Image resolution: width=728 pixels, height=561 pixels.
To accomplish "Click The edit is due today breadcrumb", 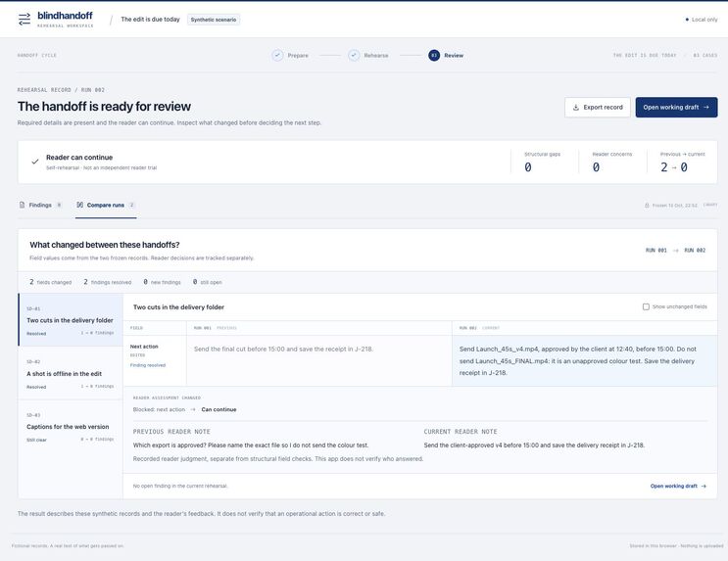I will [150, 20].
